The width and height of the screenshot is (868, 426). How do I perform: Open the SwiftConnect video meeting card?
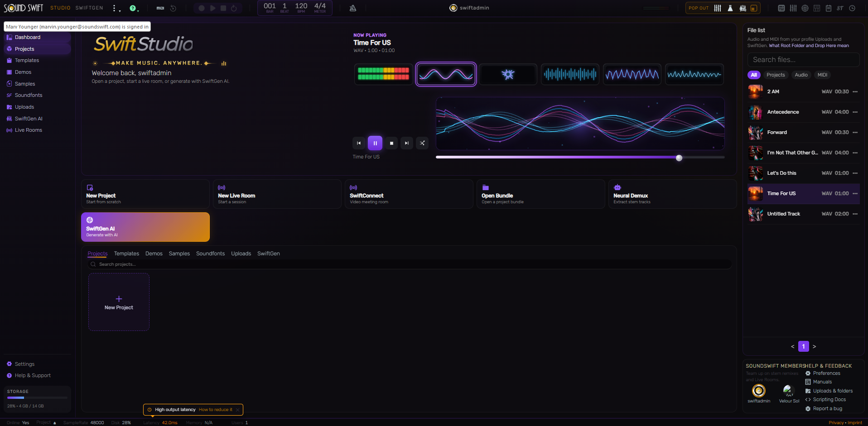409,194
